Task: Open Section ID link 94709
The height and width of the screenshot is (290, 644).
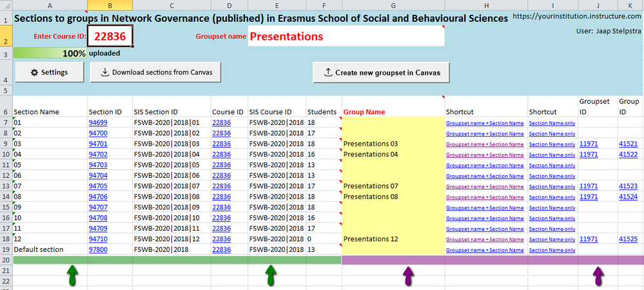Action: 98,228
